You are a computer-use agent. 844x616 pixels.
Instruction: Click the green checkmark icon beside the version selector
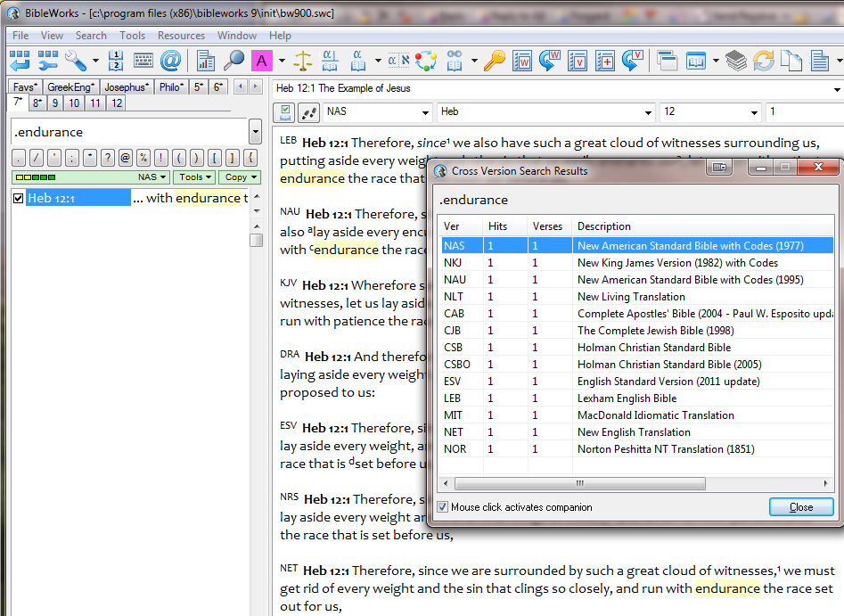(x=285, y=112)
